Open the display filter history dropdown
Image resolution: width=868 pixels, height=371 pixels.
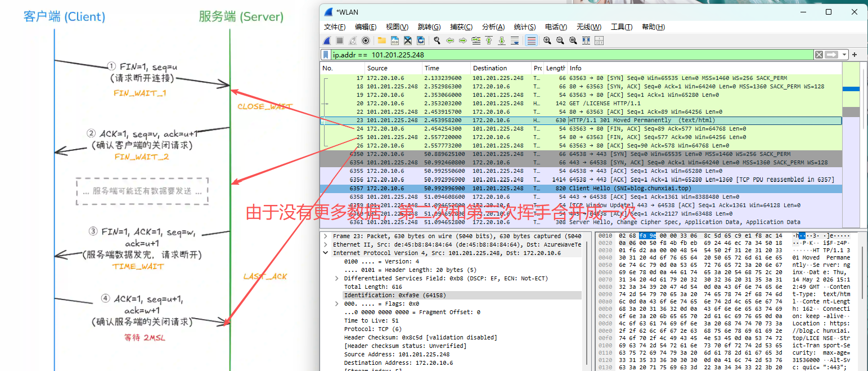(844, 55)
